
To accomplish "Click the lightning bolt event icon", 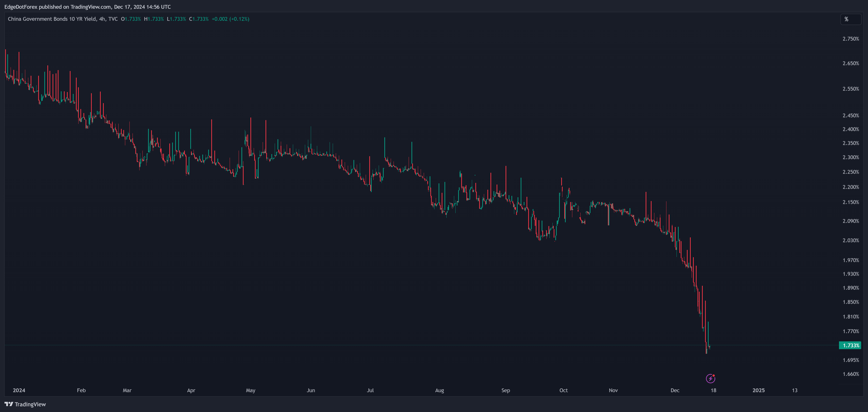I will pyautogui.click(x=710, y=378).
